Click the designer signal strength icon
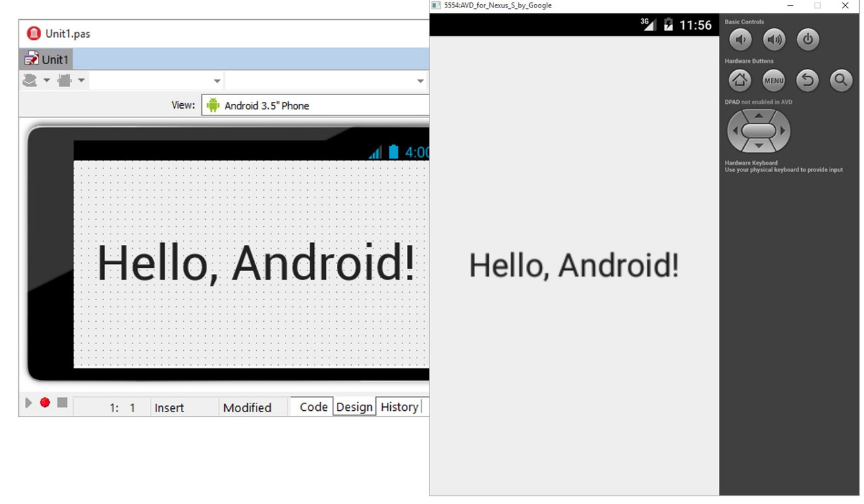The height and width of the screenshot is (504, 864). [375, 153]
